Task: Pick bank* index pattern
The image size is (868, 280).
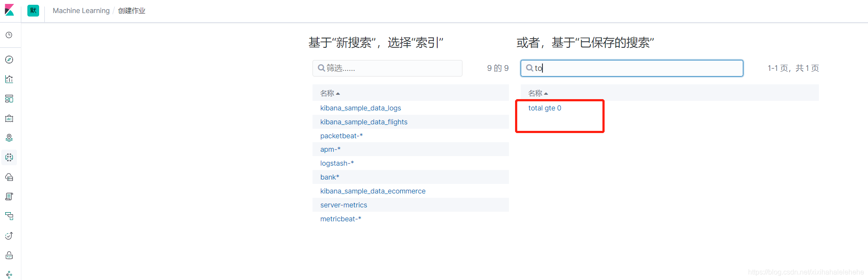Action: coord(330,177)
